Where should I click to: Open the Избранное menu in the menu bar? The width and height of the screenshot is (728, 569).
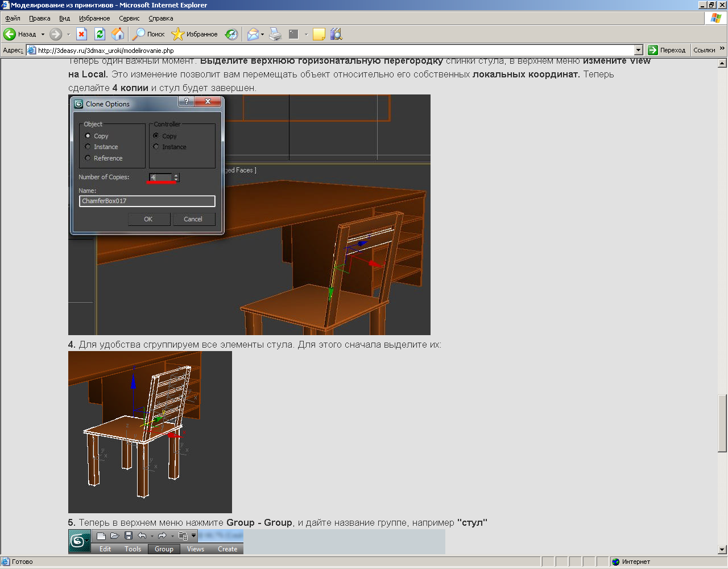(x=94, y=18)
